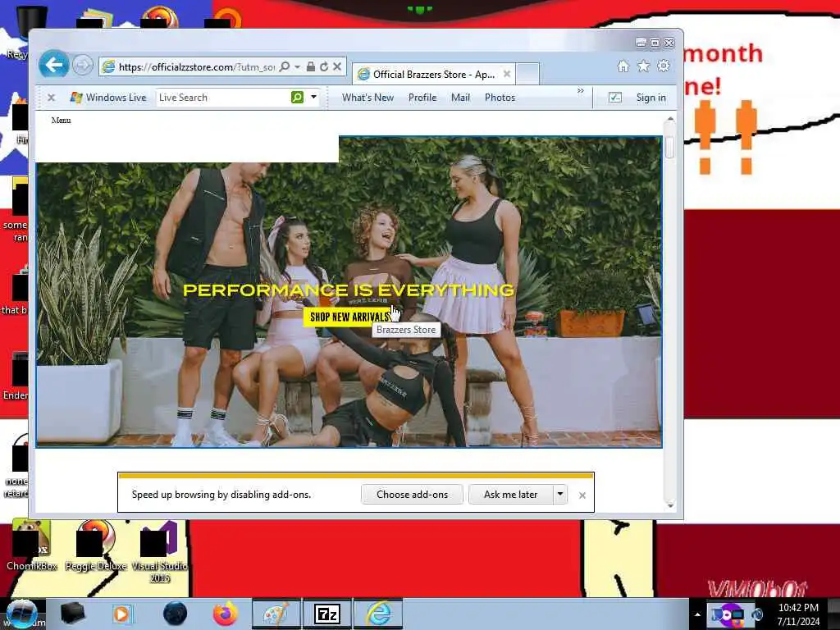Expand the toolbar overflow chevron
The image size is (840, 630).
pos(581,91)
